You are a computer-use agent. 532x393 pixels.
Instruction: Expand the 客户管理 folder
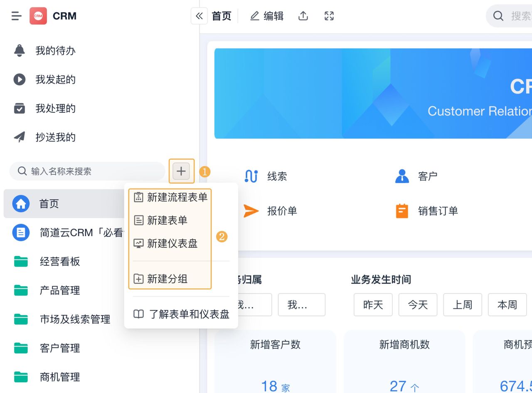coord(59,348)
